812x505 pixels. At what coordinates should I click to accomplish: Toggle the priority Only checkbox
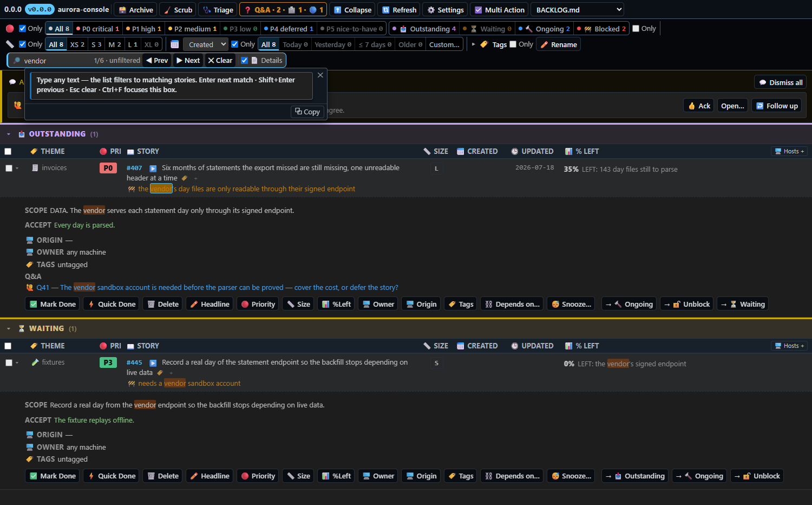point(22,29)
